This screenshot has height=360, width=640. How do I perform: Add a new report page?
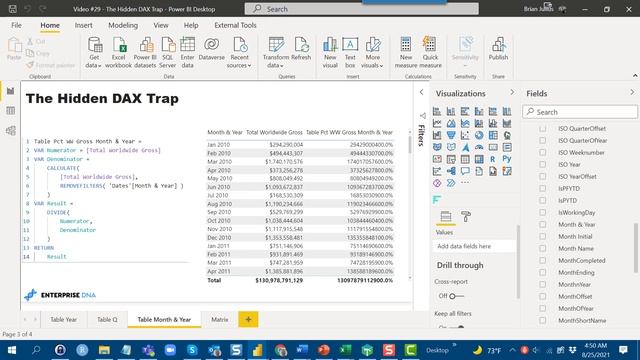[x=248, y=320]
